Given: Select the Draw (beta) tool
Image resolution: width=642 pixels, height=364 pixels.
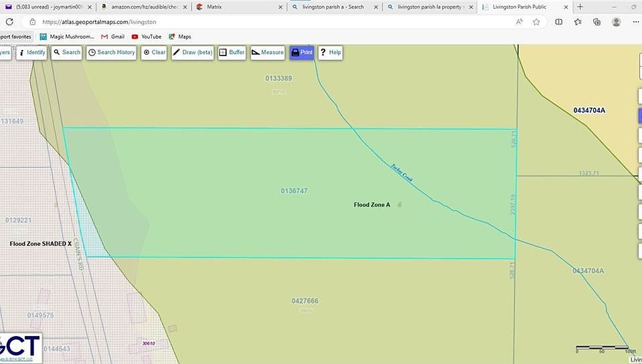Looking at the screenshot, I should pos(193,52).
